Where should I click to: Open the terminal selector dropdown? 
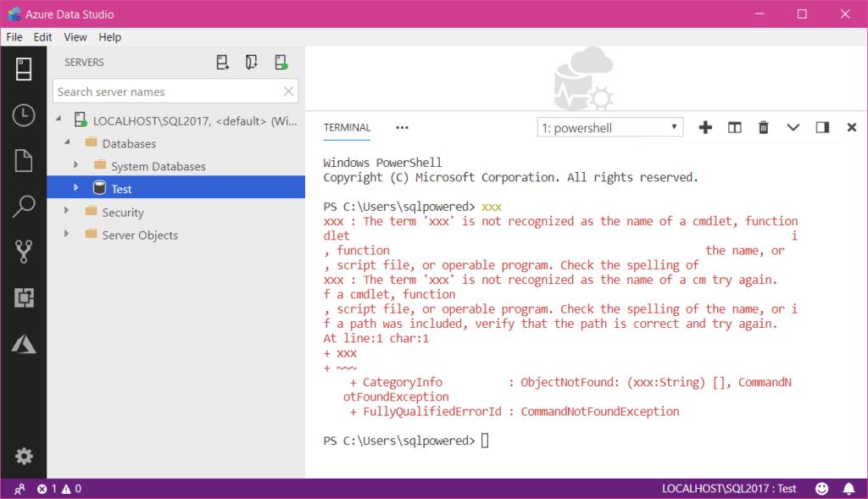(610, 128)
